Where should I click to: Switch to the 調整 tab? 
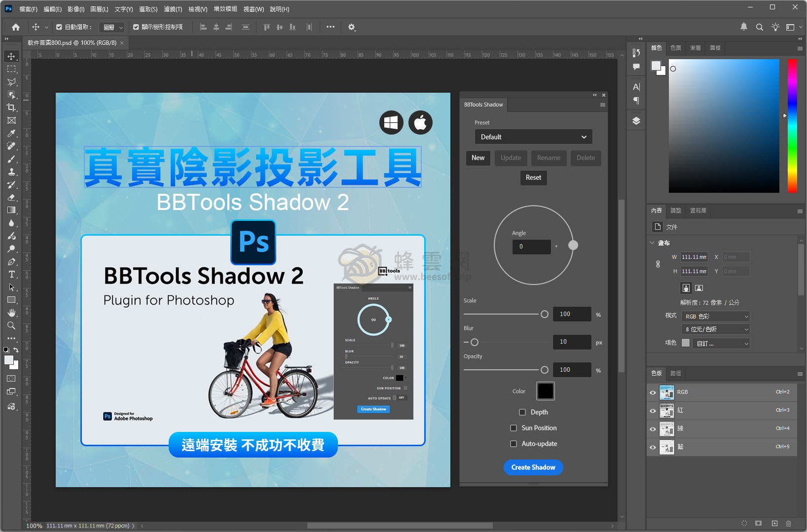(676, 211)
